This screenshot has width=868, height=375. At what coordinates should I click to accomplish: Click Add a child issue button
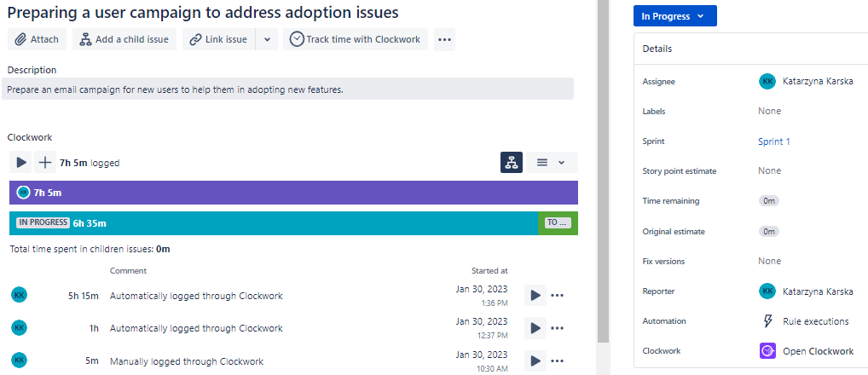tap(124, 39)
